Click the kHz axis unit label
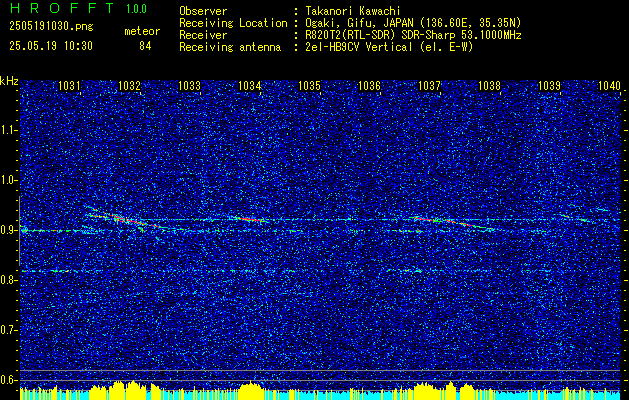 tap(9, 81)
